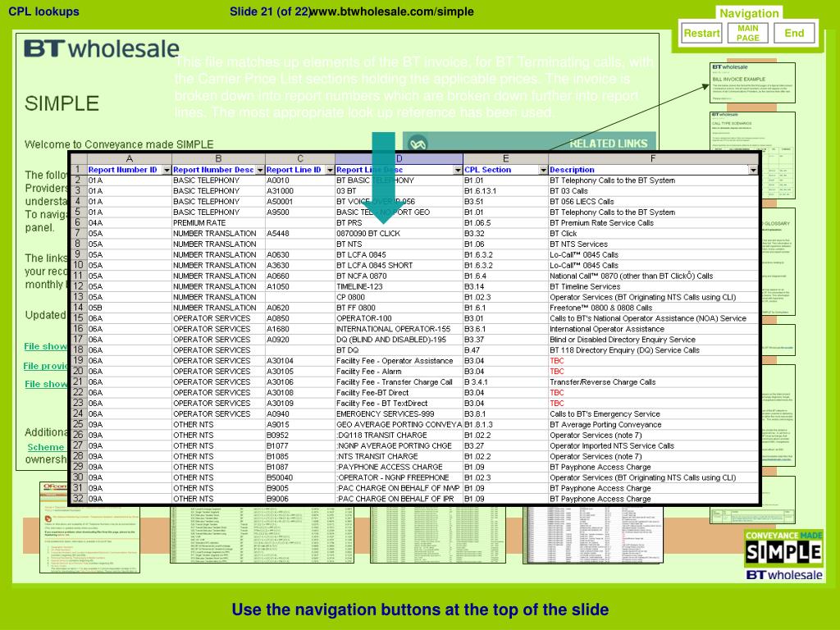Image resolution: width=840 pixels, height=630 pixels.
Task: Select column B header
Action: pos(218,158)
